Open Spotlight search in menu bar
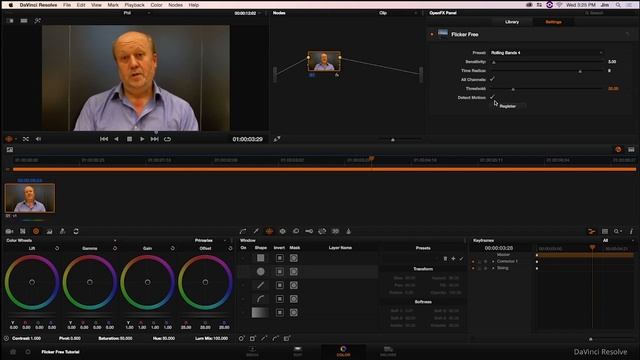Image resolution: width=640 pixels, height=360 pixels. [x=618, y=5]
